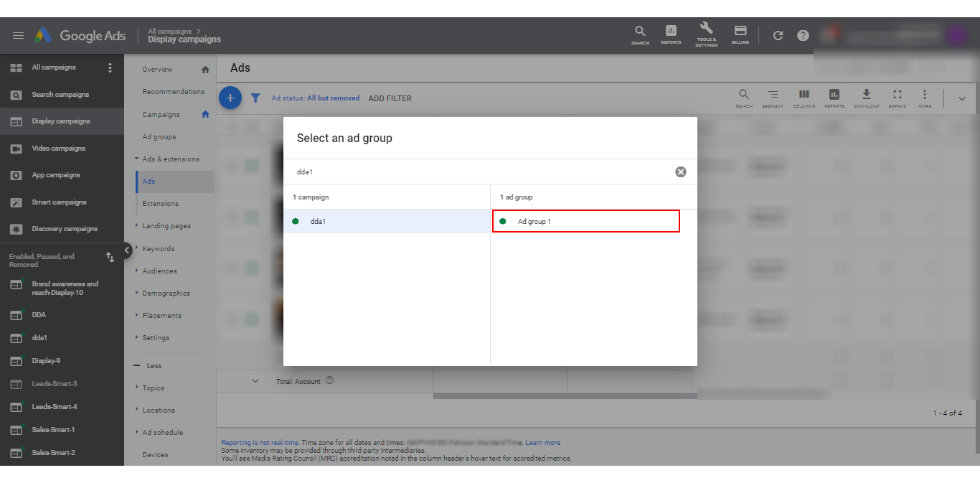The width and height of the screenshot is (980, 483).
Task: Open Tools & Settings wrench
Action: tap(706, 34)
